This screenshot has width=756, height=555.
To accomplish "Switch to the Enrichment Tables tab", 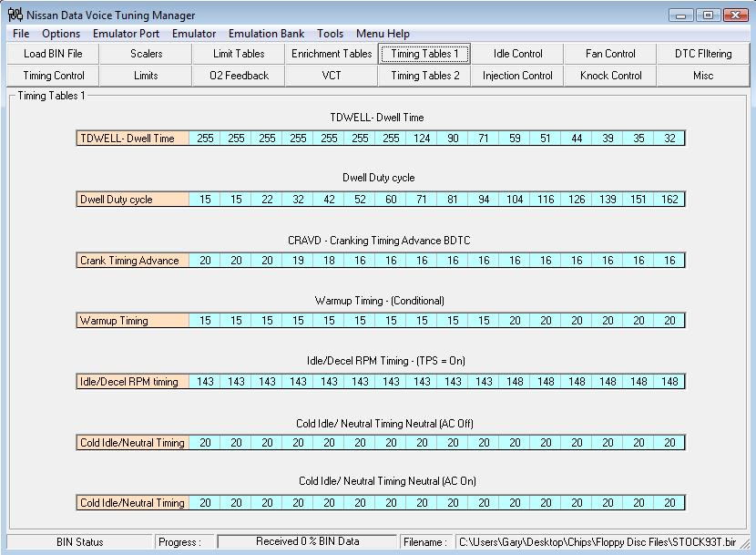I will [x=332, y=54].
